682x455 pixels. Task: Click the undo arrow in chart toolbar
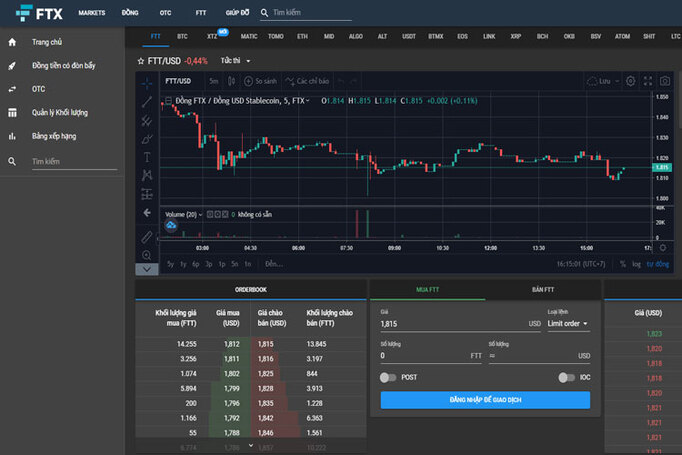[x=341, y=81]
